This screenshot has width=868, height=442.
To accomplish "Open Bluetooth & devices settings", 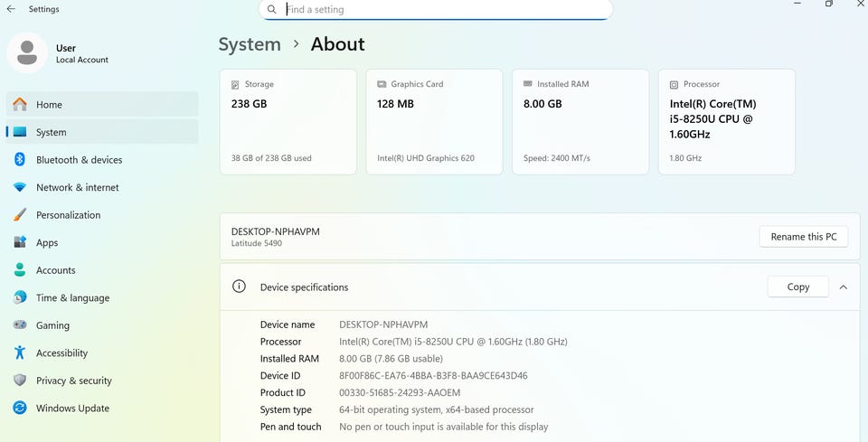I will pos(79,160).
